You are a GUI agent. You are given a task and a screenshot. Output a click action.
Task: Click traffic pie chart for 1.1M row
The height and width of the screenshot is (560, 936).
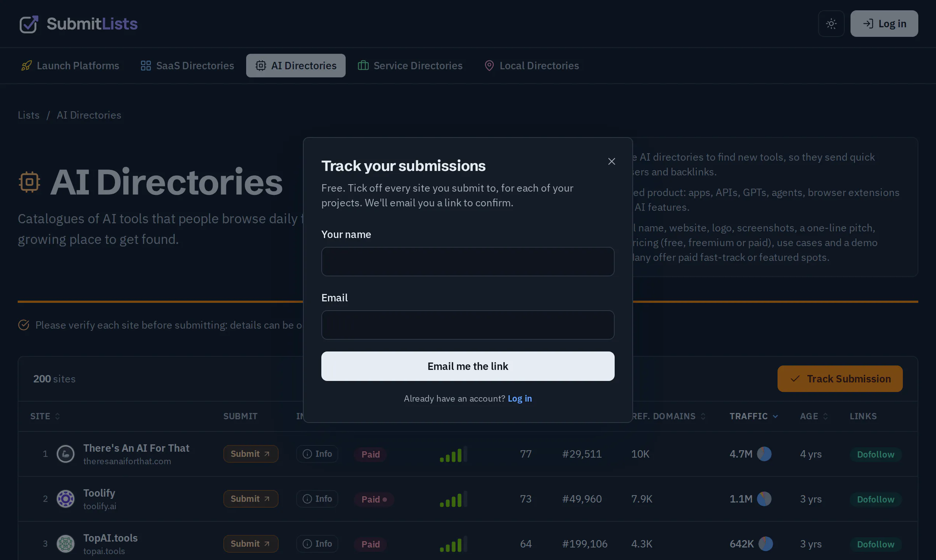point(764,499)
